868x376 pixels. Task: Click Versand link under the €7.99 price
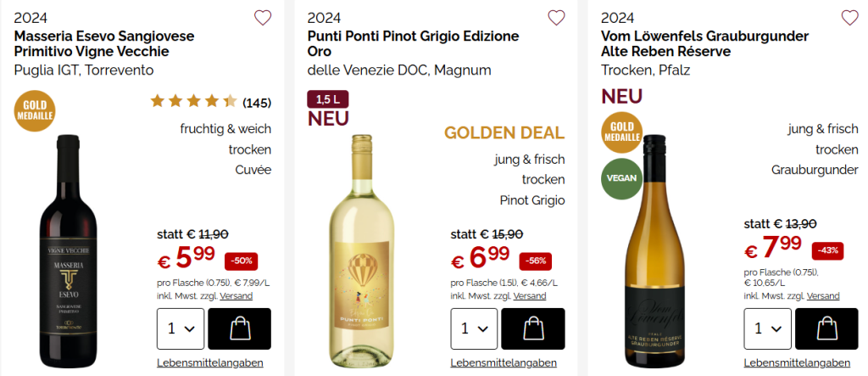pos(823,296)
